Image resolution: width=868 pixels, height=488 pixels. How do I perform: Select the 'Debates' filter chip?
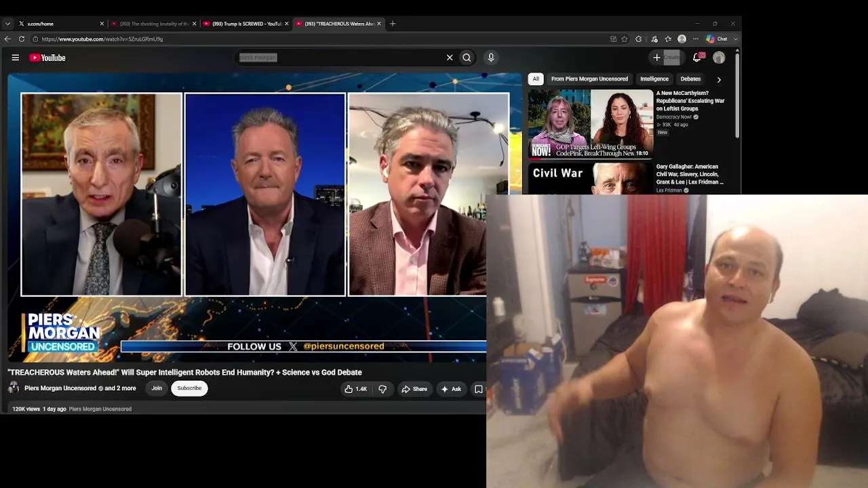click(x=690, y=79)
